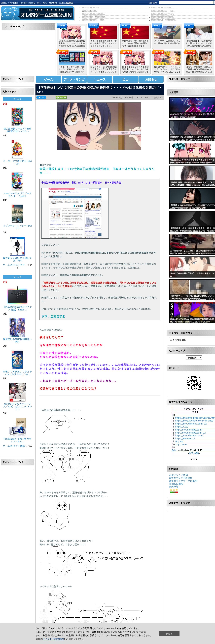Open the ライブドア利用規約 link
This screenshot has height=644, width=215.
pos(53,639)
